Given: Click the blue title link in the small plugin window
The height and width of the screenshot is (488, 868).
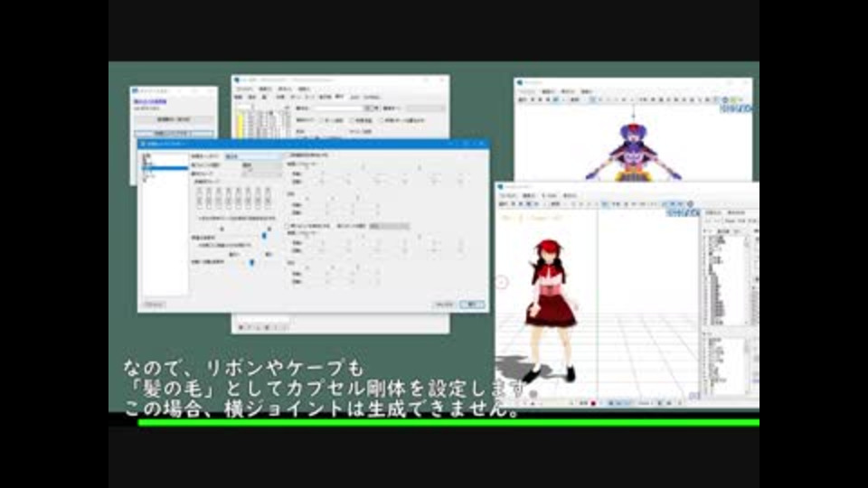Looking at the screenshot, I should pos(149,102).
